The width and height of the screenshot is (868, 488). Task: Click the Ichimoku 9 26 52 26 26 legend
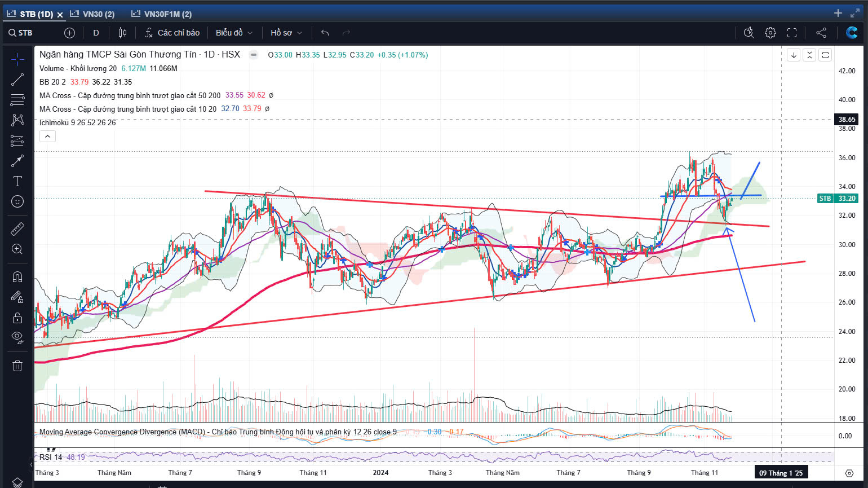point(78,122)
